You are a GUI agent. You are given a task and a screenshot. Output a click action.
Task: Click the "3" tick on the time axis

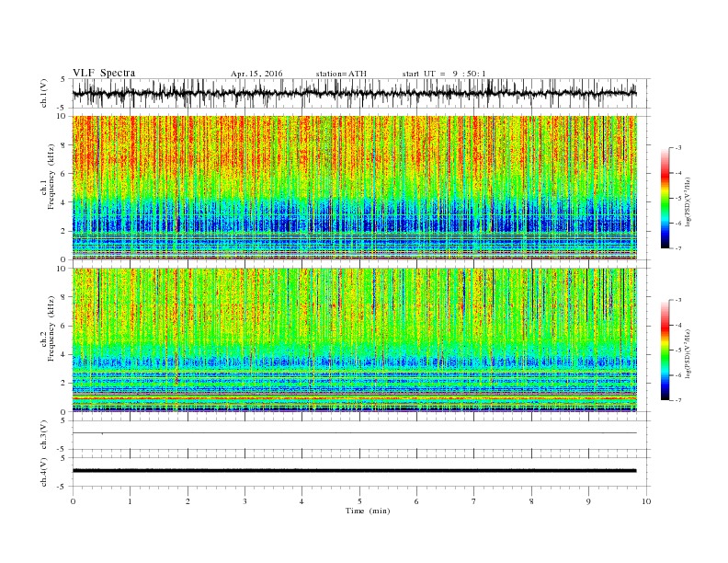click(x=245, y=501)
